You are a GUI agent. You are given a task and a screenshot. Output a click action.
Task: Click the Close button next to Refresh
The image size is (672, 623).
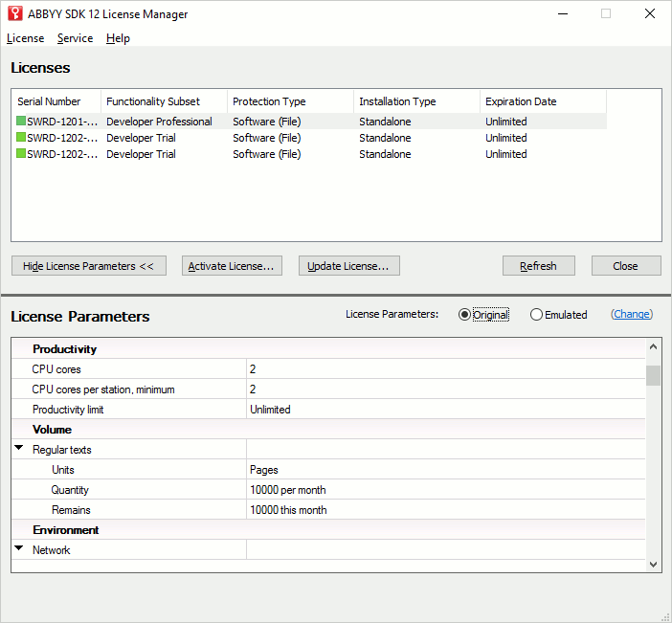click(x=626, y=266)
